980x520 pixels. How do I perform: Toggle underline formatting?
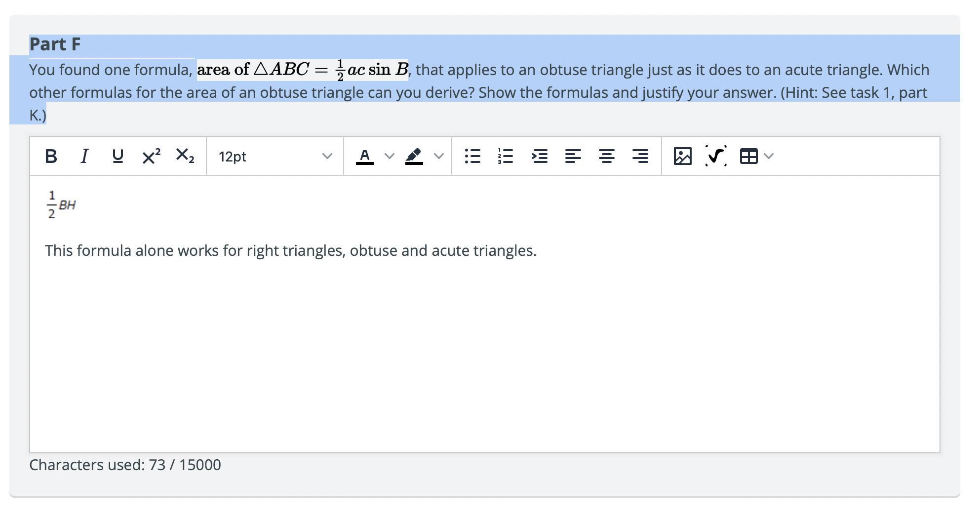click(118, 157)
